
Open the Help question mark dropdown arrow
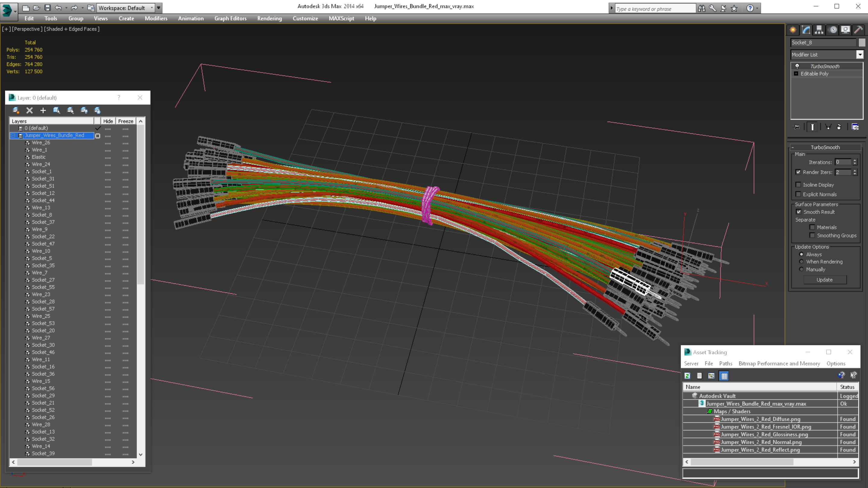point(757,8)
